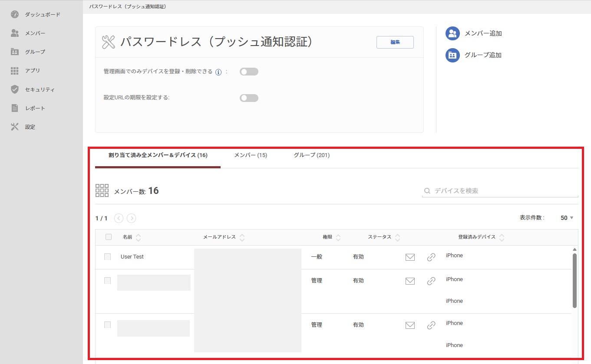Go to previous page arrow
Viewport: 591px width, 364px height.
pos(119,218)
